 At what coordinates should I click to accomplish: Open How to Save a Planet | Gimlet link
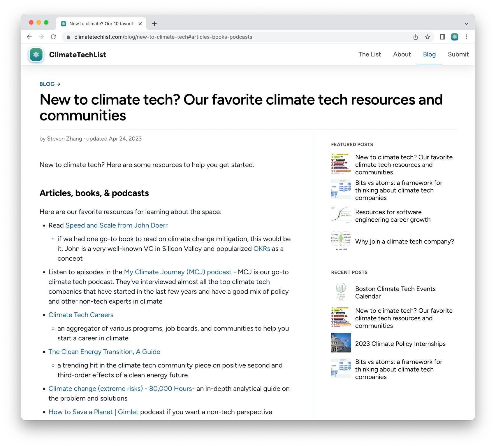[93, 412]
